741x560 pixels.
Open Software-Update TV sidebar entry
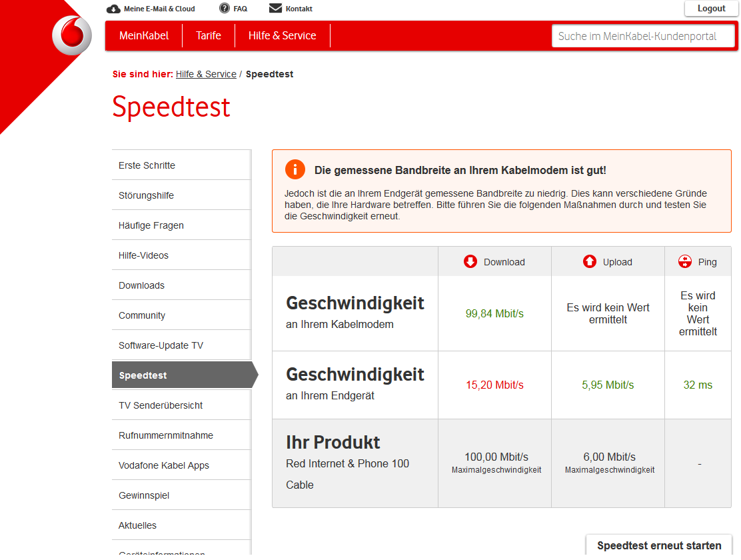pyautogui.click(x=181, y=345)
